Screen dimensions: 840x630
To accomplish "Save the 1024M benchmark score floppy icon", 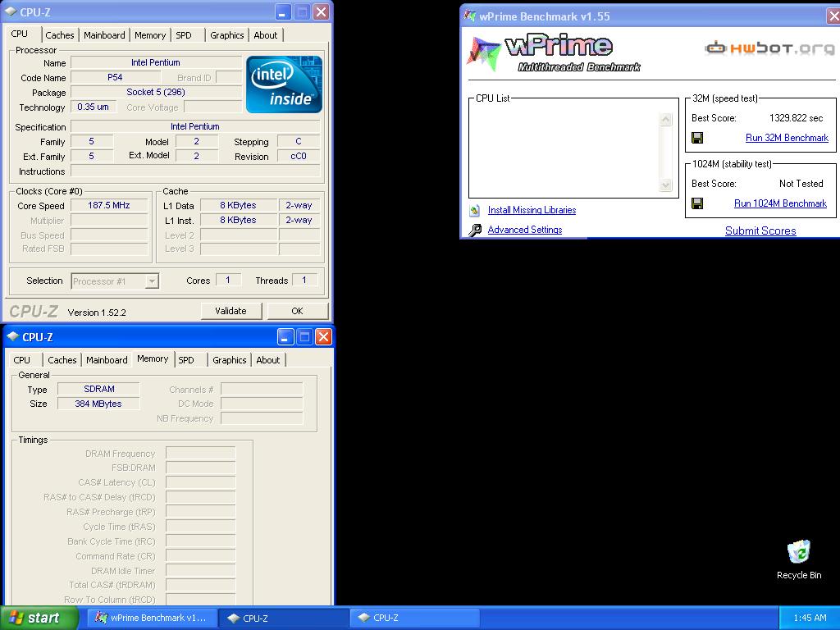I will coord(697,203).
